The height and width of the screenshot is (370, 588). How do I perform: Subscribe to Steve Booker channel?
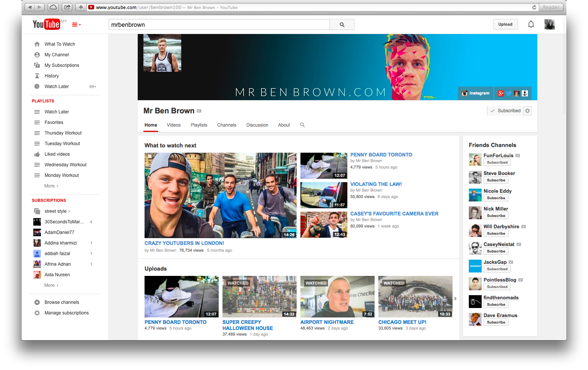(x=496, y=180)
